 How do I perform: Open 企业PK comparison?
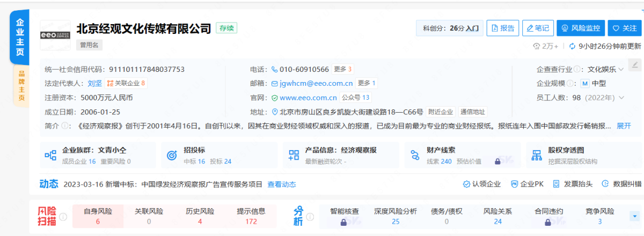pos(527,184)
